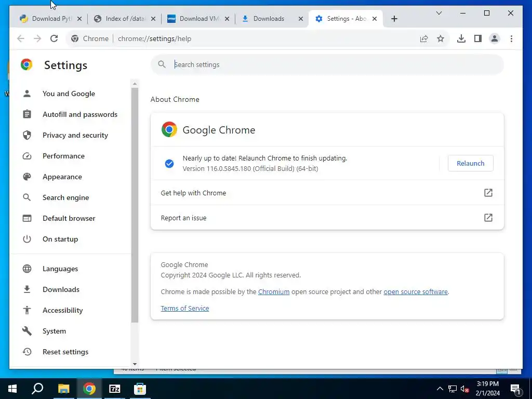Image resolution: width=532 pixels, height=399 pixels.
Task: Click the wrench icon for System
Action: (x=27, y=331)
